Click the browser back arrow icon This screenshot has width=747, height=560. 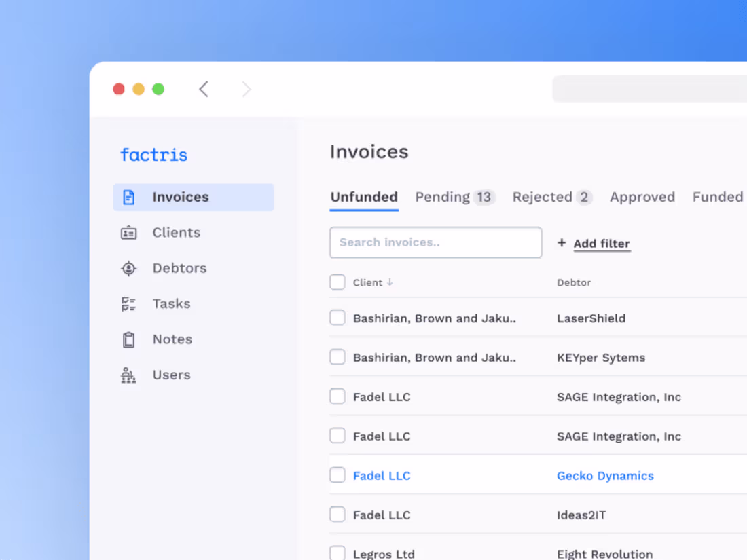pyautogui.click(x=204, y=89)
